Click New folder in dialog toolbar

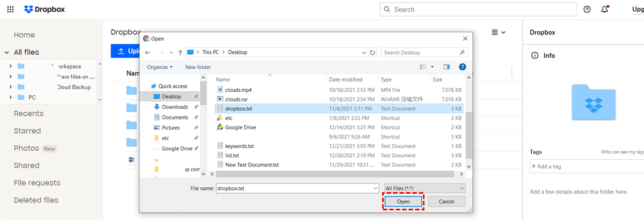[x=198, y=67]
